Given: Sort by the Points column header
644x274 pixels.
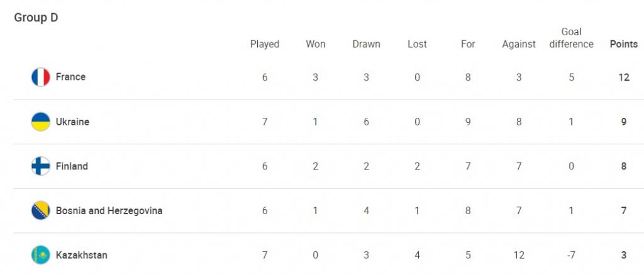Looking at the screenshot, I should 624,44.
